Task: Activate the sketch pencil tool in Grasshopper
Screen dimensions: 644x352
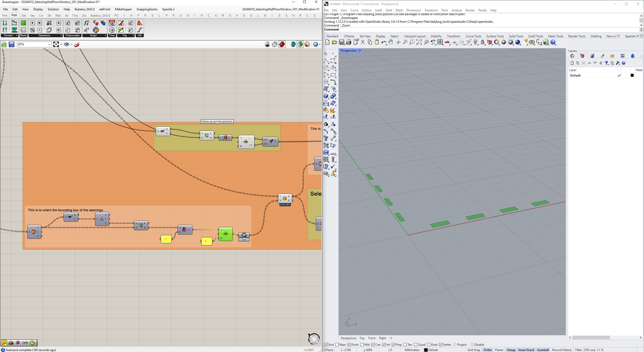Action: click(x=77, y=44)
